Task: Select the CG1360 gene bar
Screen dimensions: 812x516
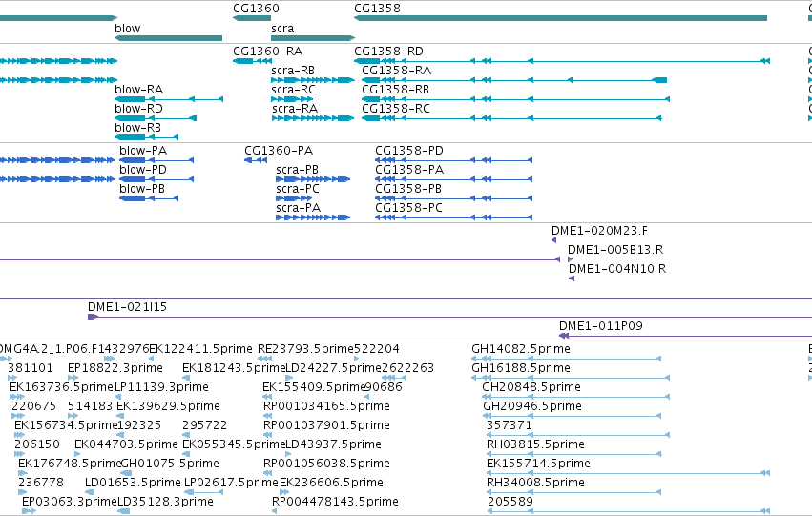Action: [x=252, y=18]
